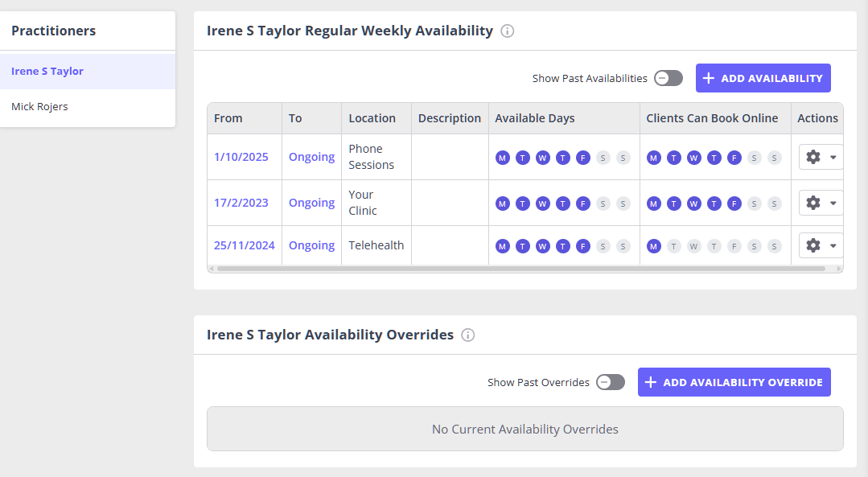This screenshot has height=477, width=868.
Task: Select Mick Rojers in Practitioners list
Action: click(39, 106)
